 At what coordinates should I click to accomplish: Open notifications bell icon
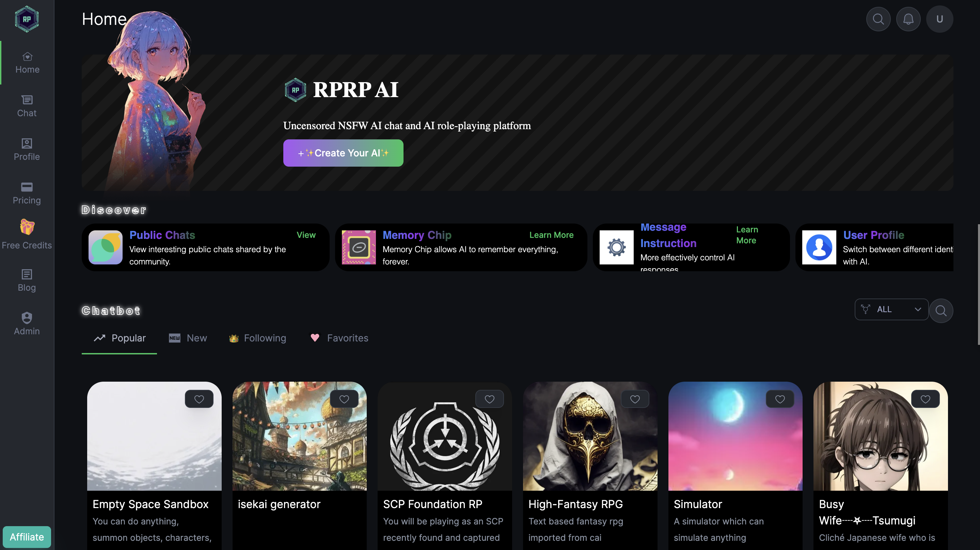tap(908, 19)
